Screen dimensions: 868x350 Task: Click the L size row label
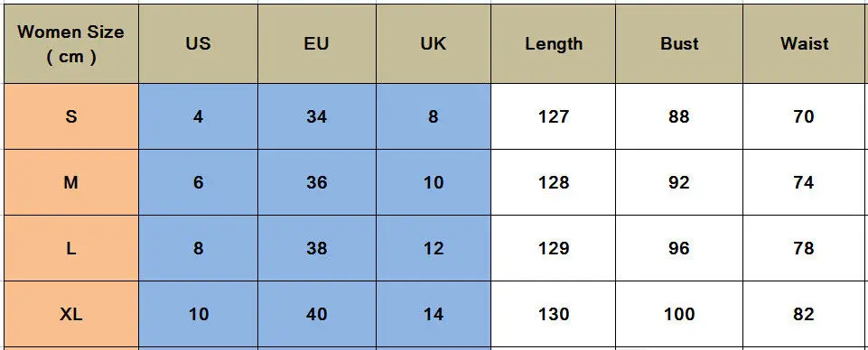[71, 248]
